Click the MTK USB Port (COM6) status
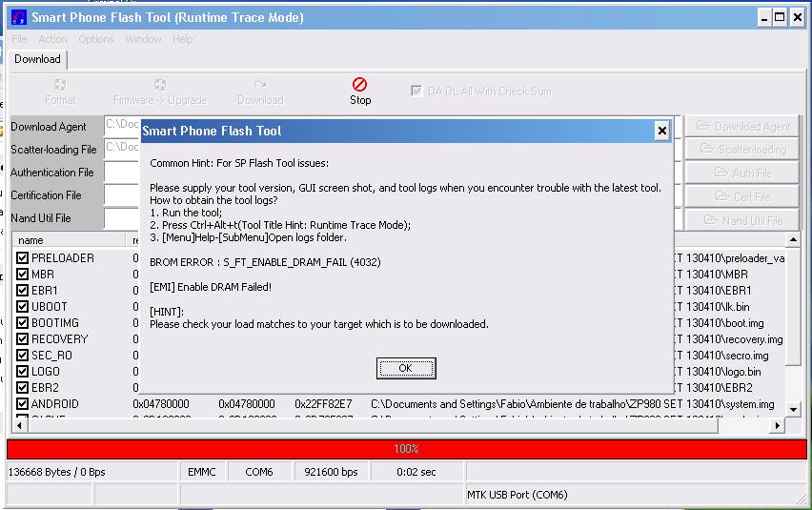The width and height of the screenshot is (812, 510). pyautogui.click(x=518, y=495)
